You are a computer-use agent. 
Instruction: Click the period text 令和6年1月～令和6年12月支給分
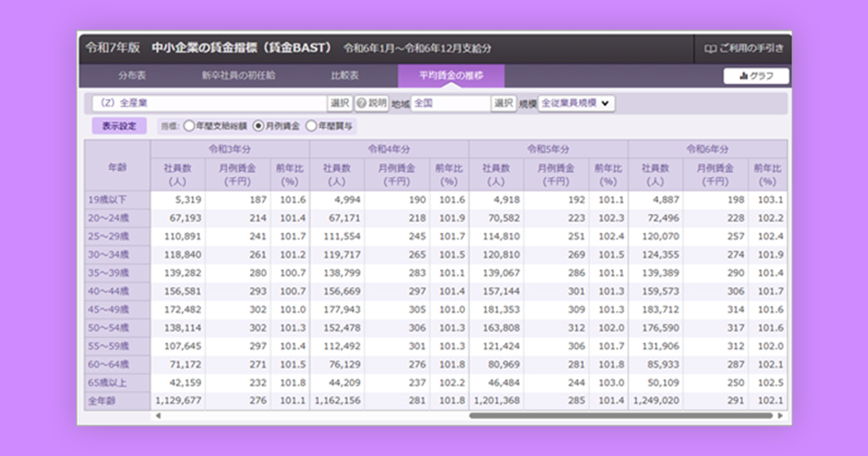(418, 49)
